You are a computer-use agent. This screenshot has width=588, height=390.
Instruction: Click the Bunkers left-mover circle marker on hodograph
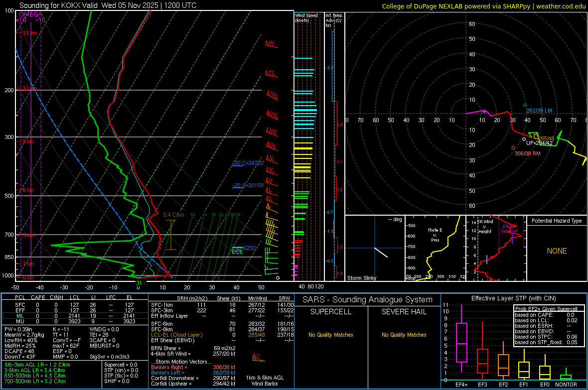pyautogui.click(x=525, y=106)
